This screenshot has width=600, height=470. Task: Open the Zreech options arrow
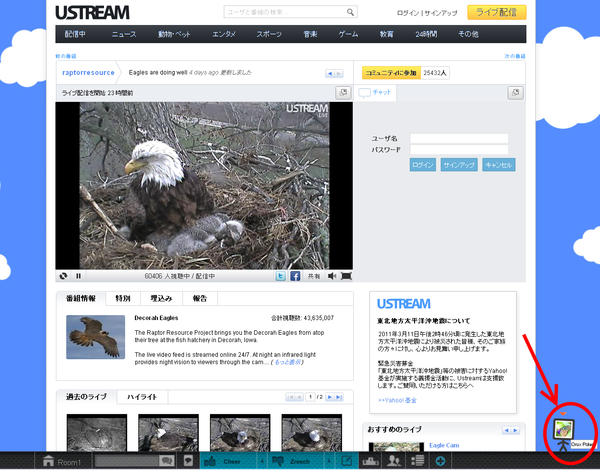(329, 461)
